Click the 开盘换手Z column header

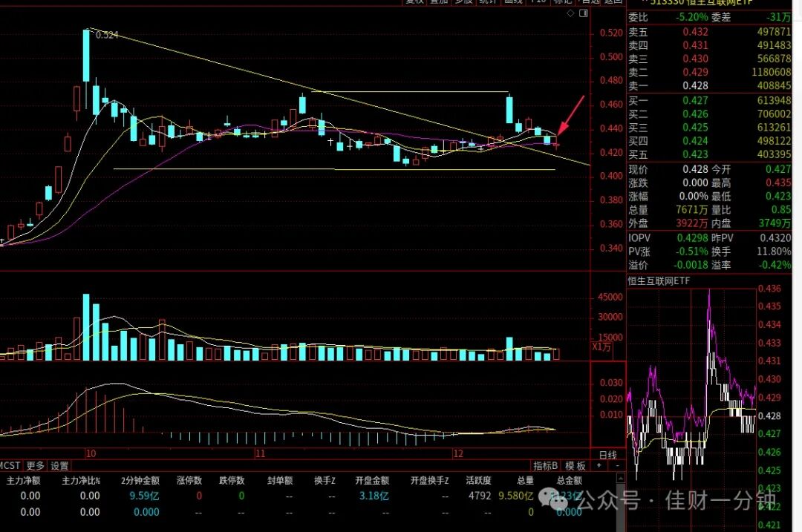coord(430,480)
